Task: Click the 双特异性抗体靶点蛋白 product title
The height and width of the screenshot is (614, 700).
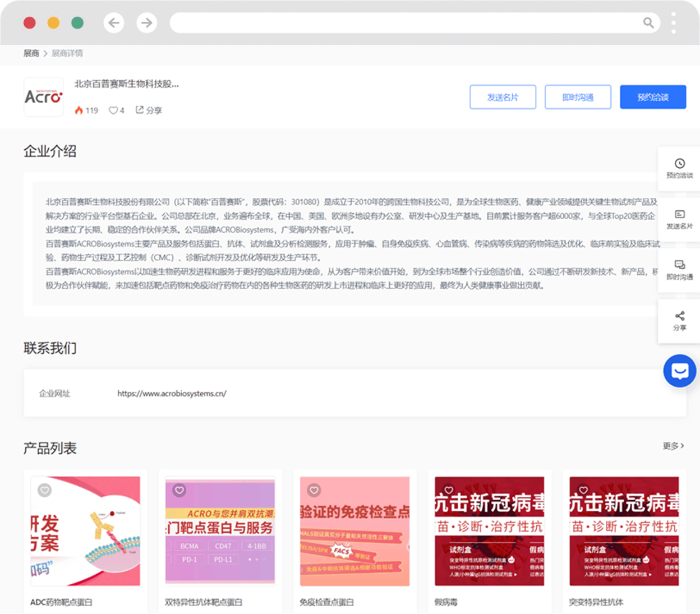Action: [204, 602]
